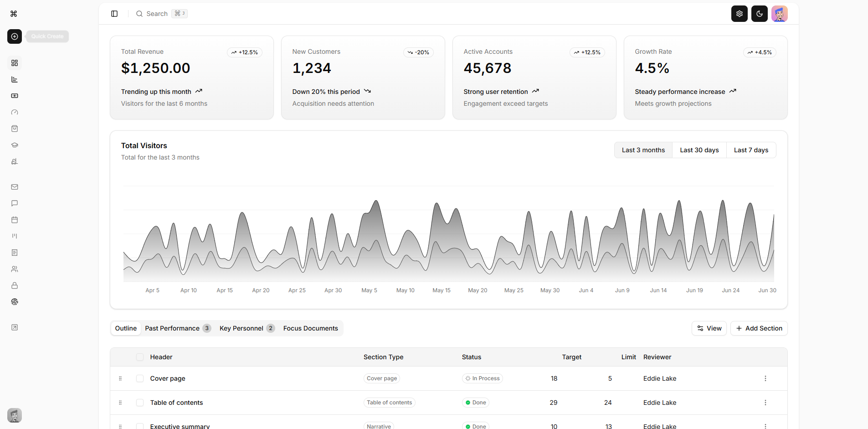The image size is (868, 429).
Task: Switch to the Focus Documents tab
Action: [x=311, y=328]
